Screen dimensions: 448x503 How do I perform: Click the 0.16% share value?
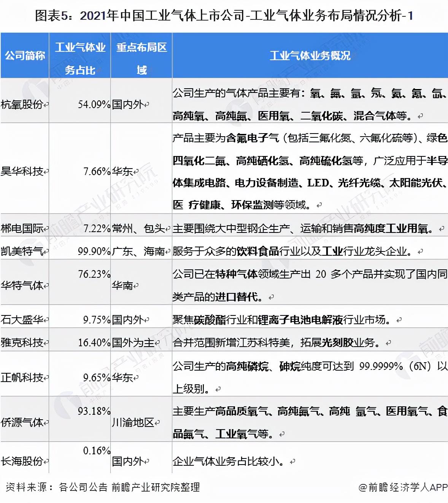tap(97, 450)
